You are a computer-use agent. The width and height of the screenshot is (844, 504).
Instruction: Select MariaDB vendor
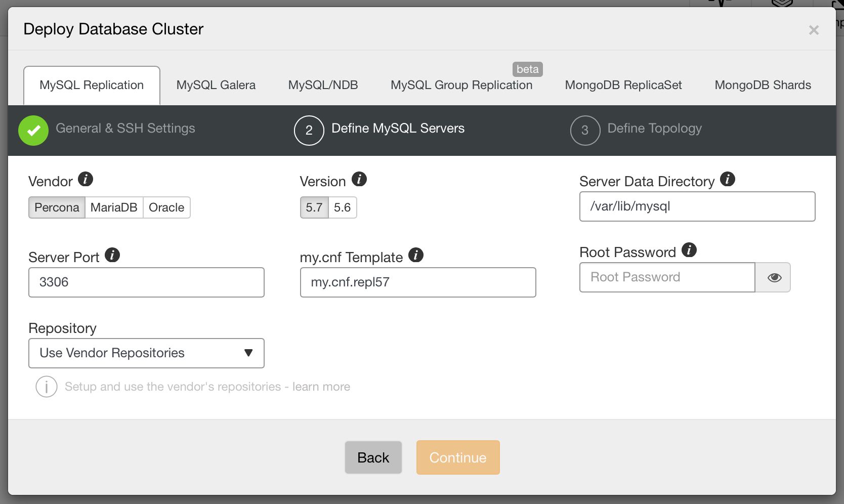coord(114,207)
